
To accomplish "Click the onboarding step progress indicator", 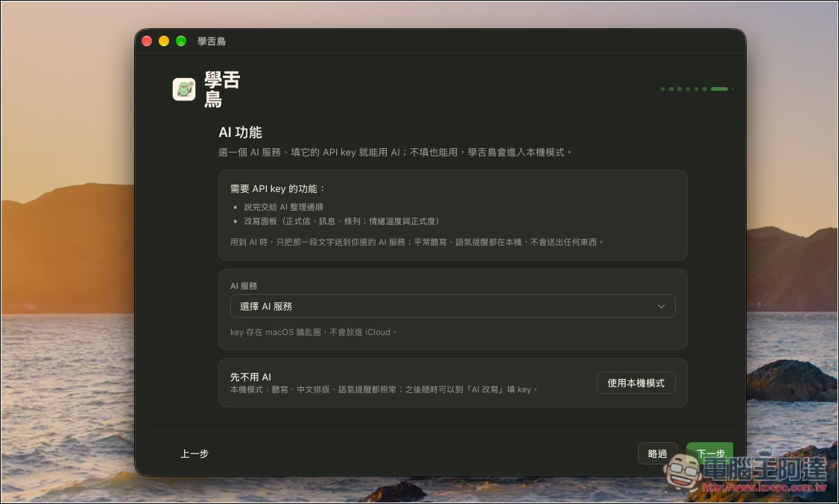I will coord(697,89).
